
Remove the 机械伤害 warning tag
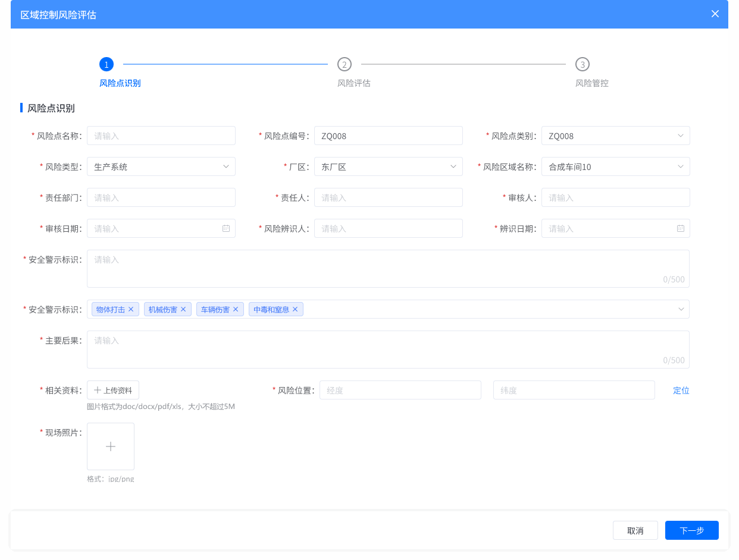183,309
